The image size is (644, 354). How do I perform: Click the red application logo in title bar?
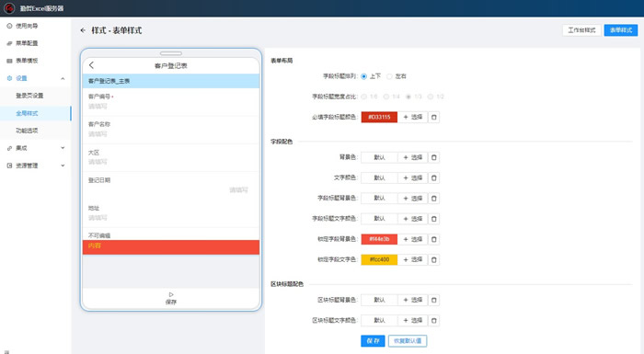point(9,8)
